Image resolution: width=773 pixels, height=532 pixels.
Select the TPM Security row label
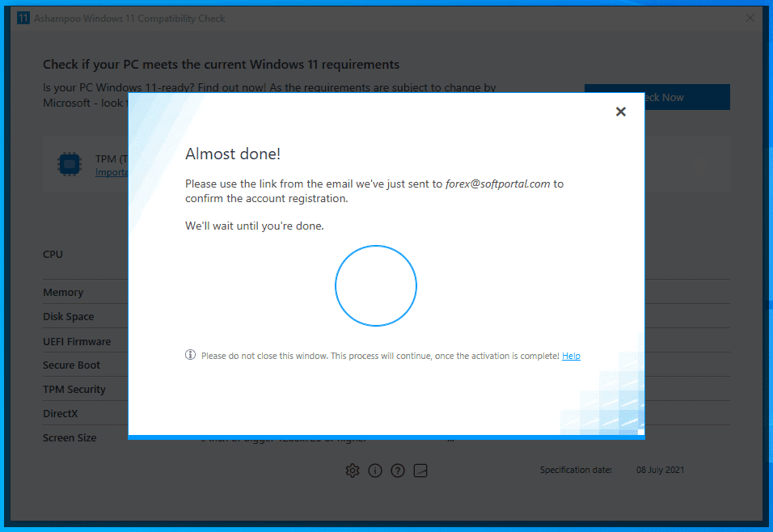(x=74, y=390)
